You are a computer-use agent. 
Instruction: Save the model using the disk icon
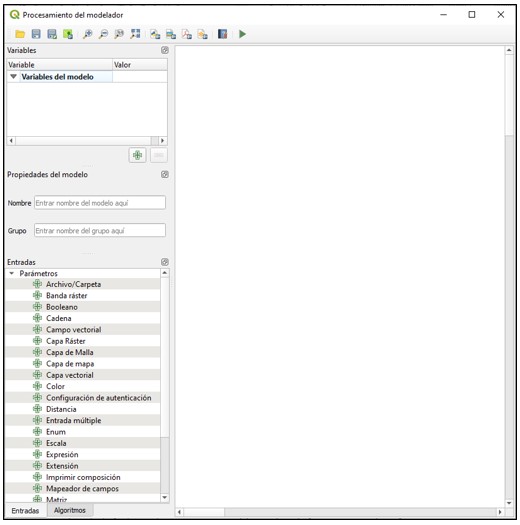click(x=36, y=34)
